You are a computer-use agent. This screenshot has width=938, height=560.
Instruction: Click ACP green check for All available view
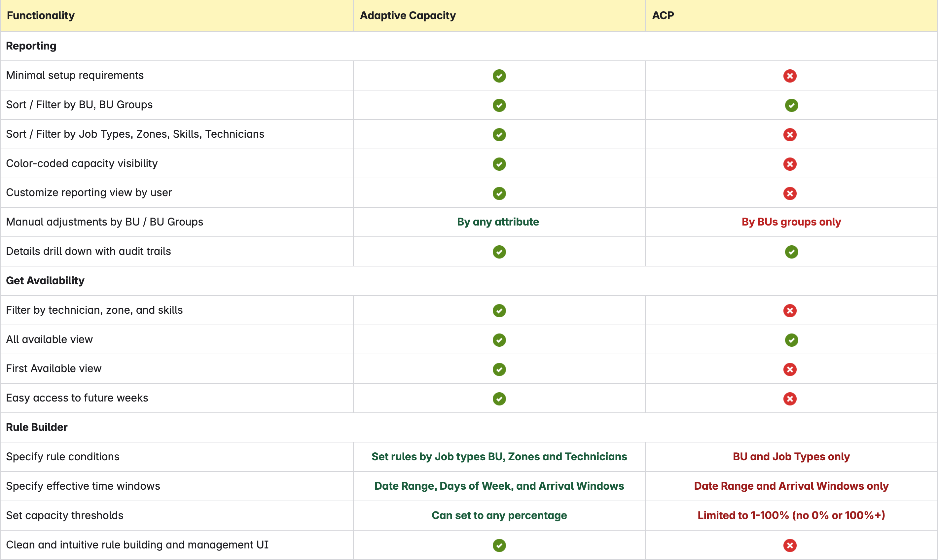[x=791, y=340]
